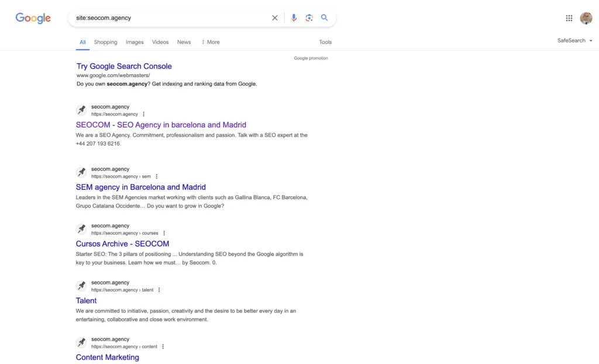
Task: Start voice search with the microphone icon
Action: tap(294, 18)
